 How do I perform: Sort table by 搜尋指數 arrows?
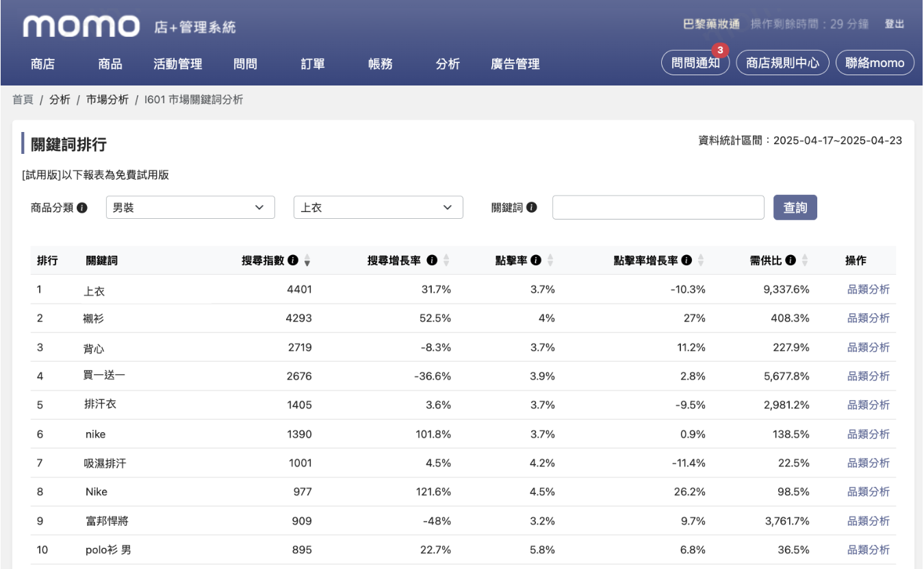307,261
